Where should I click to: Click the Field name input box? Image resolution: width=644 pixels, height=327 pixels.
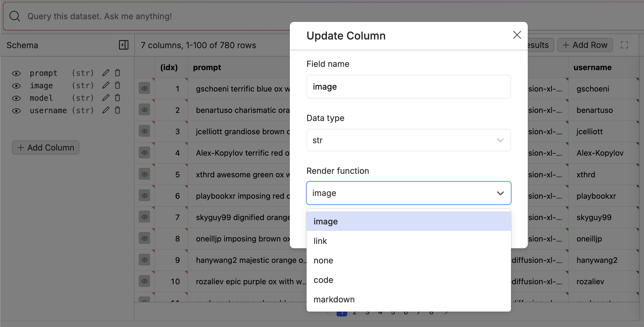[x=408, y=87]
